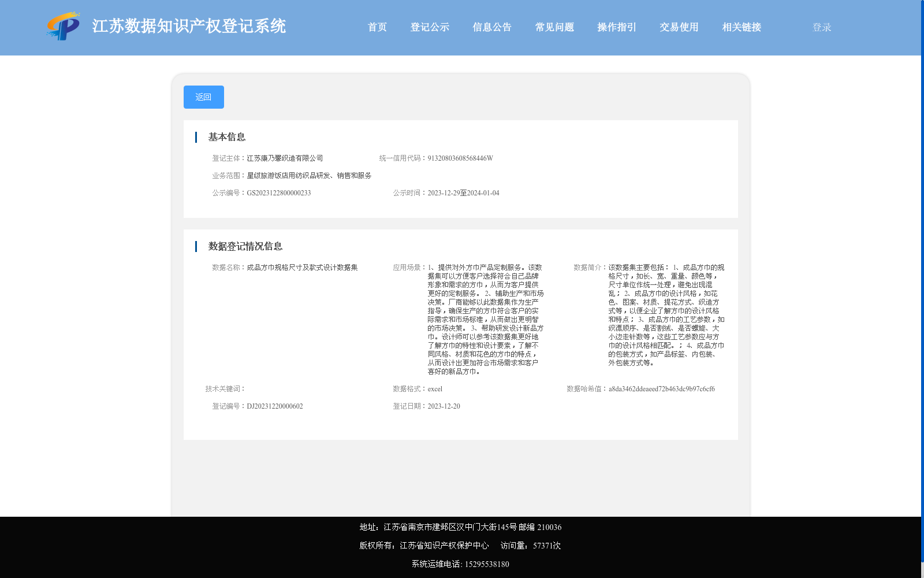The height and width of the screenshot is (578, 924).
Task: Click the company name 江苏康乃馨织造有限公司
Action: coord(285,158)
